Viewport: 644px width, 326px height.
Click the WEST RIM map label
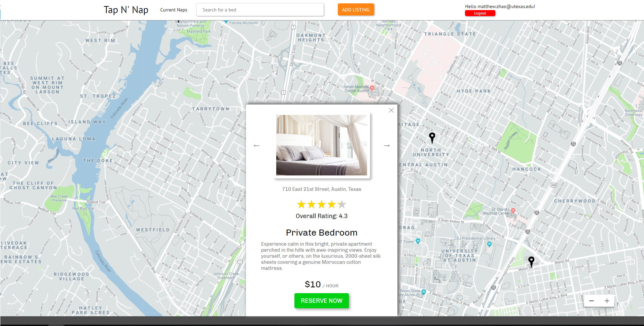tap(100, 40)
